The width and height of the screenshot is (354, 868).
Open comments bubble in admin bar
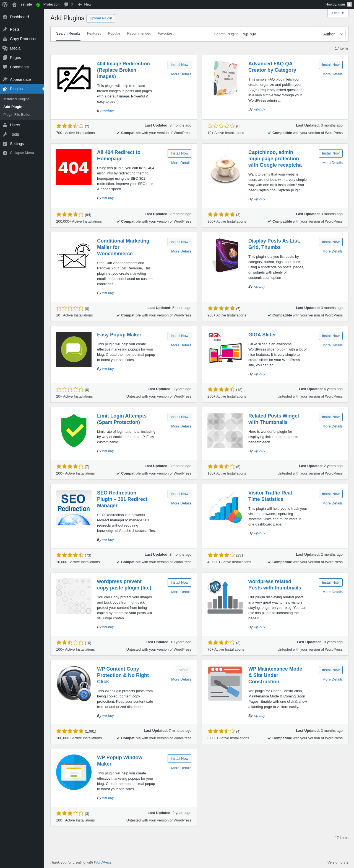point(68,4)
